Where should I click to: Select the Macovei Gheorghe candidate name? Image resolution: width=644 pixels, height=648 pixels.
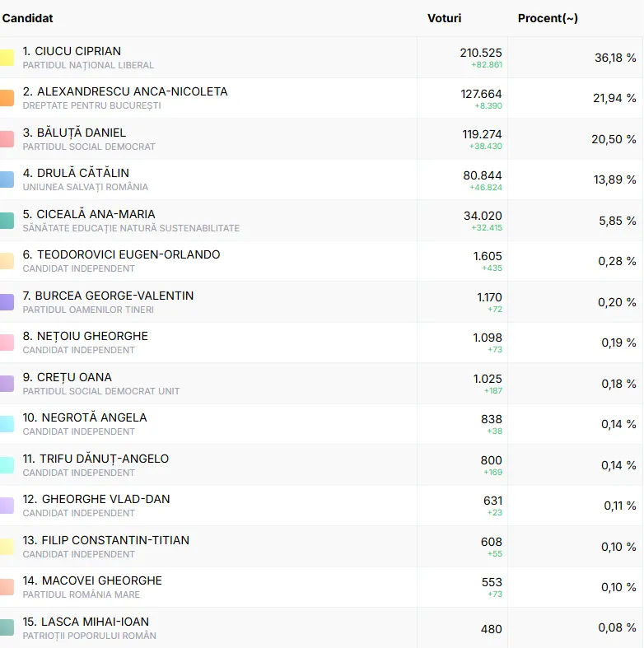(x=92, y=580)
